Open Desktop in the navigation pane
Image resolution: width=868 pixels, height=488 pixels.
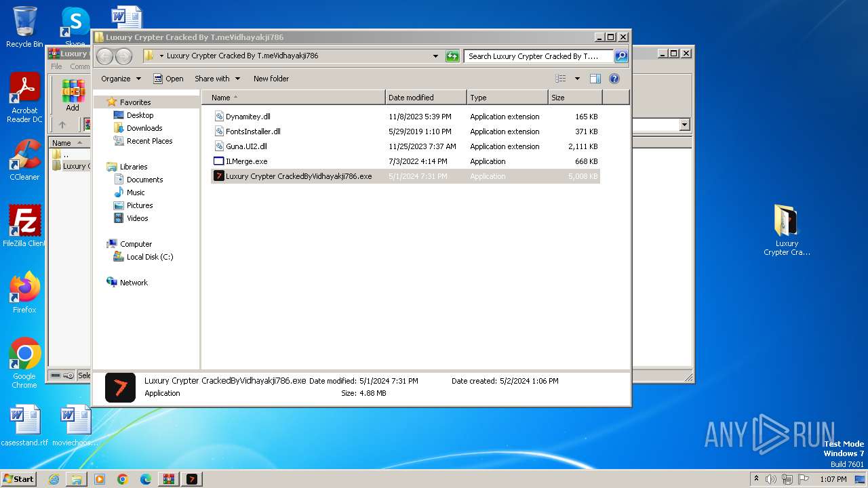tap(140, 115)
